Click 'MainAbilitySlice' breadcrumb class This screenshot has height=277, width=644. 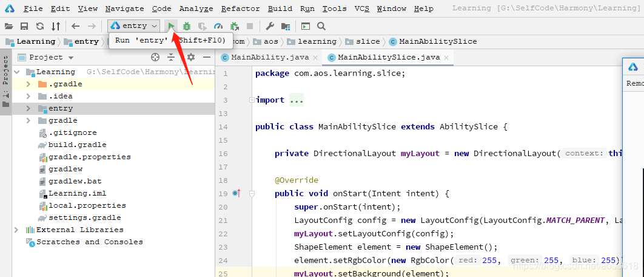[x=434, y=41]
